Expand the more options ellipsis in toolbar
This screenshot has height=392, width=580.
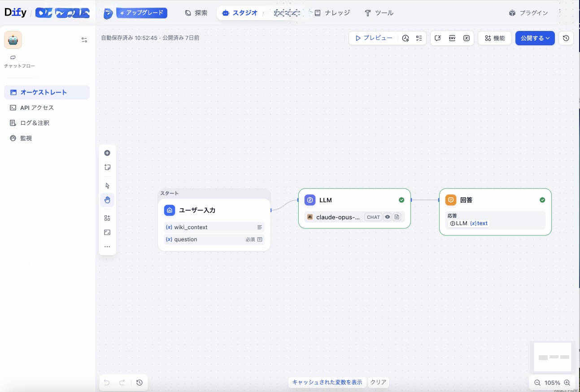[107, 247]
